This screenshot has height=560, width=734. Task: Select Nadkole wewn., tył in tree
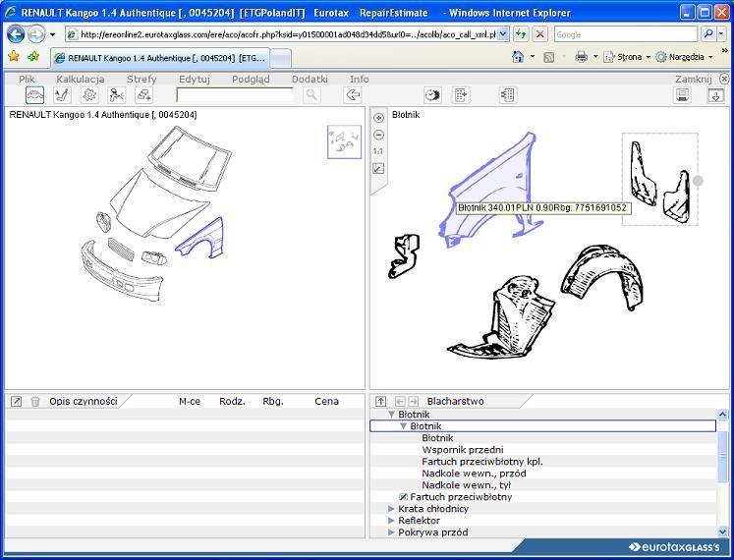(x=466, y=485)
